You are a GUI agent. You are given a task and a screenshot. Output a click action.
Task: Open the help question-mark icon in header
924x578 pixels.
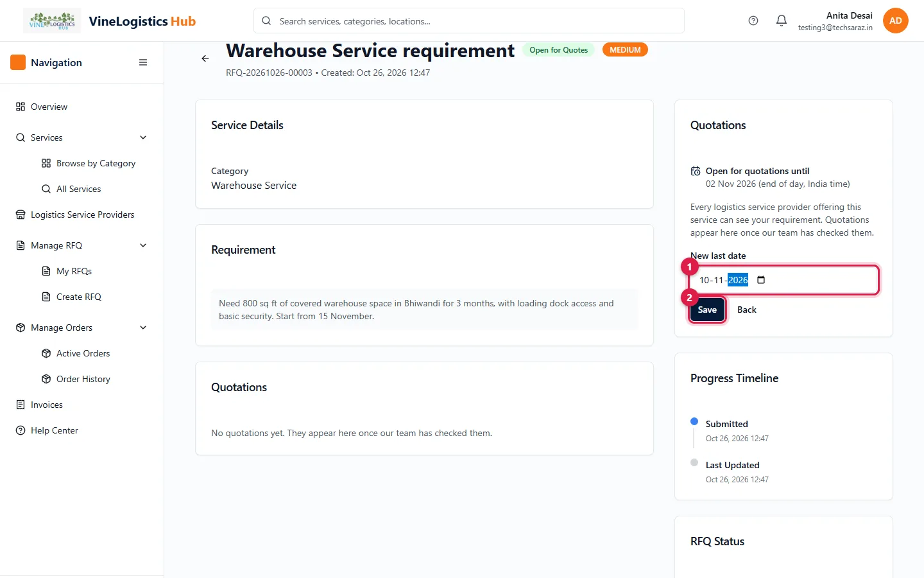(753, 21)
